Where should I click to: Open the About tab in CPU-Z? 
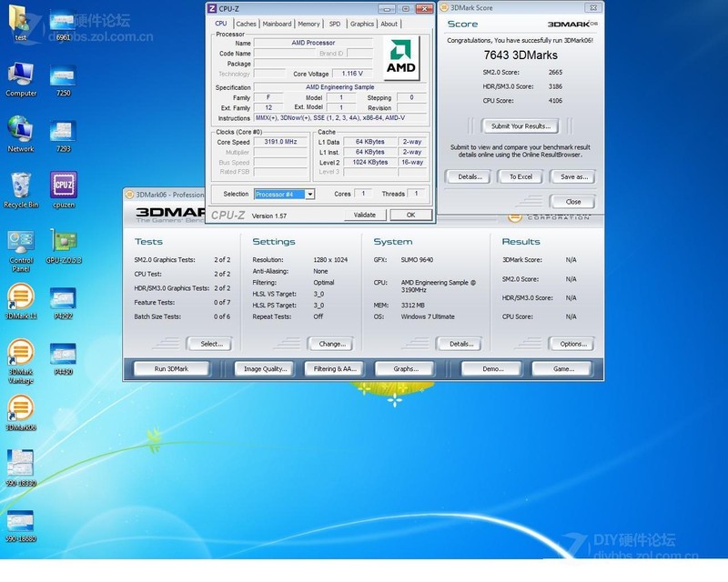pos(389,24)
